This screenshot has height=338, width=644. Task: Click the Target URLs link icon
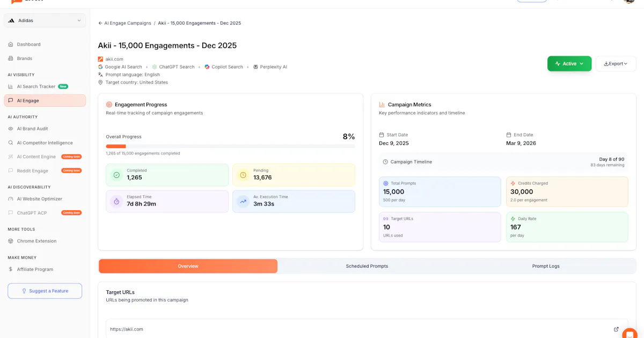[x=386, y=219]
